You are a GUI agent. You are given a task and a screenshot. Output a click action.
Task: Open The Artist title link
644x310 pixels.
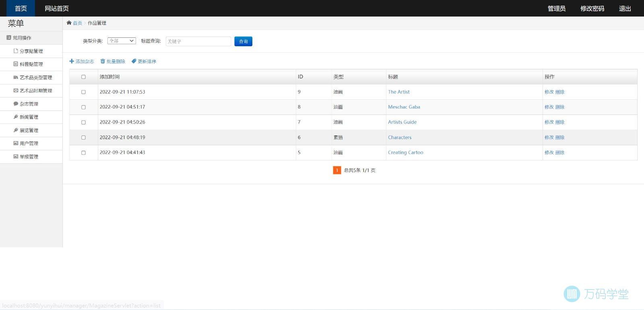click(398, 92)
